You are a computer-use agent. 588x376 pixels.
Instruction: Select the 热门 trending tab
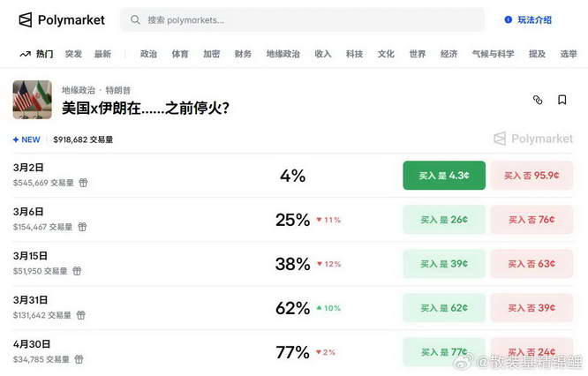tap(37, 54)
